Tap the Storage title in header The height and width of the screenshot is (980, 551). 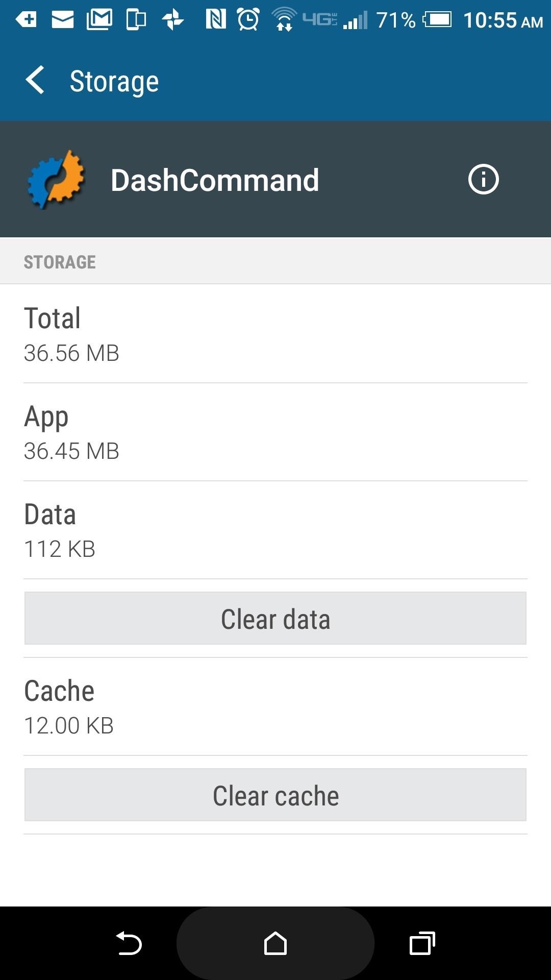tap(114, 82)
